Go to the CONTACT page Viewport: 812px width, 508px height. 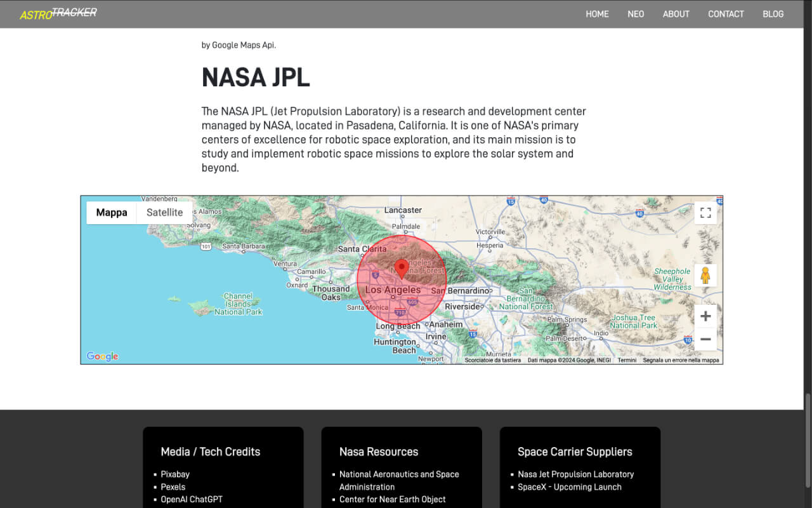(726, 14)
